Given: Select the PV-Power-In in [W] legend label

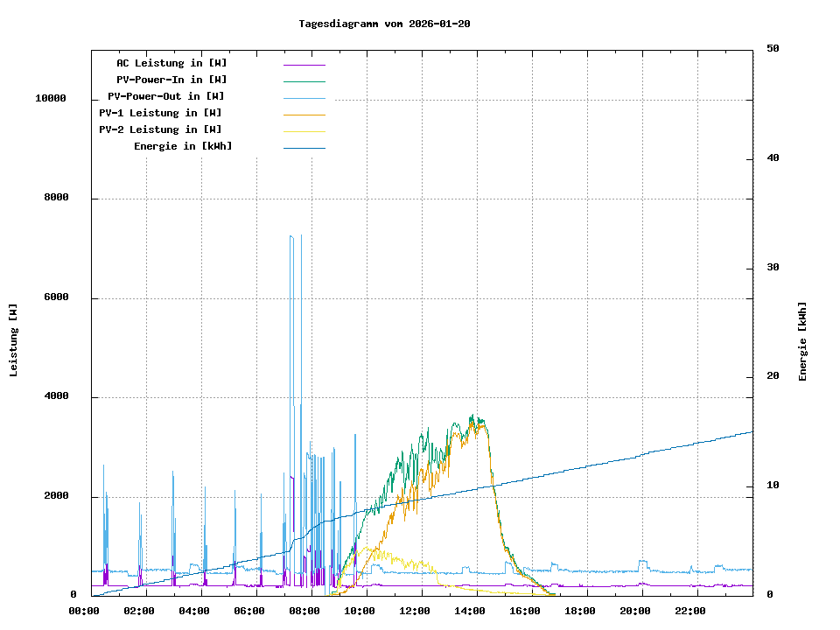Looking at the screenshot, I should click(x=171, y=80).
